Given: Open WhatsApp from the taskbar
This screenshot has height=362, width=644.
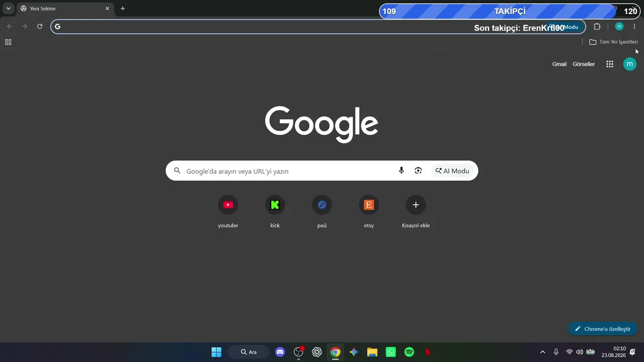Looking at the screenshot, I should pos(391,352).
